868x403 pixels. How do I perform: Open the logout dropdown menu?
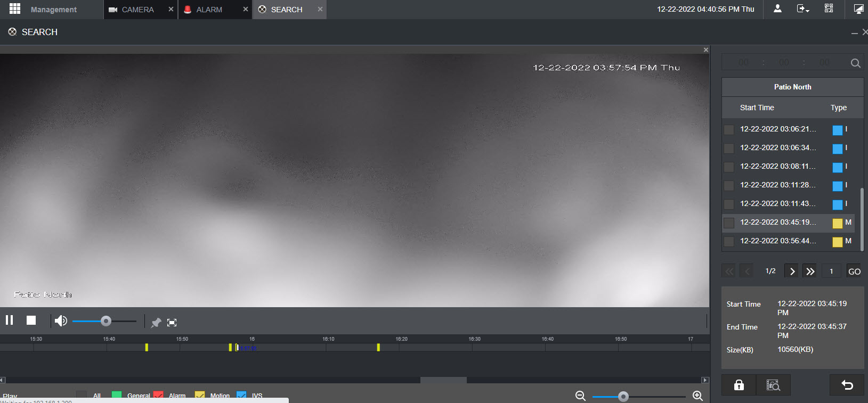click(x=803, y=9)
